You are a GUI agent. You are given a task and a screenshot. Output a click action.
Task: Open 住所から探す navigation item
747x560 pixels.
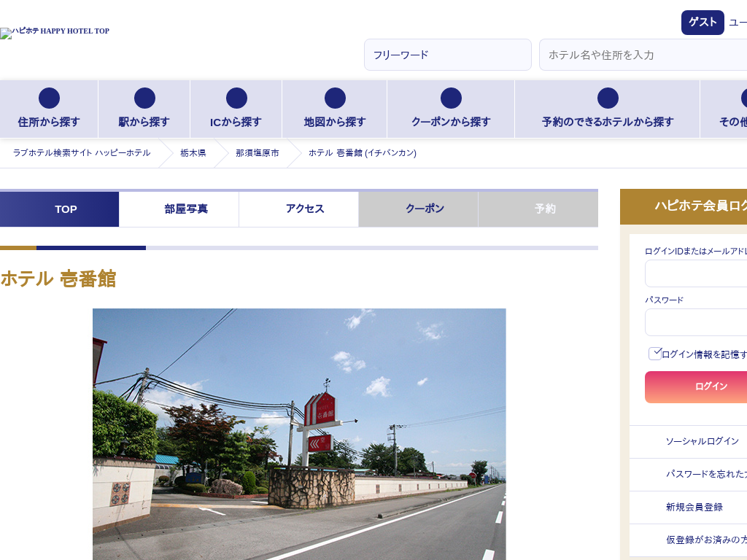[x=49, y=109]
